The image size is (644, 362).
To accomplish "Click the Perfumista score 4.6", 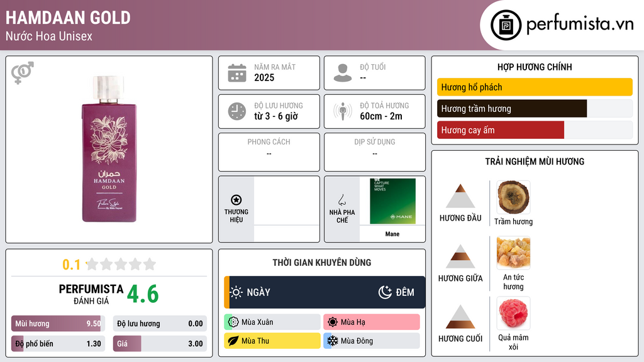I will 143,294.
